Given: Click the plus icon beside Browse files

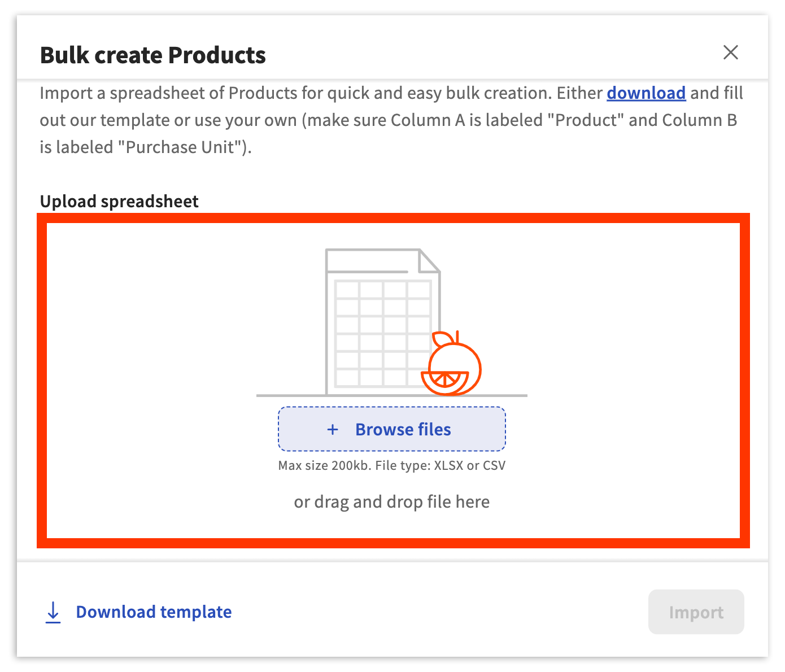Looking at the screenshot, I should [x=333, y=430].
